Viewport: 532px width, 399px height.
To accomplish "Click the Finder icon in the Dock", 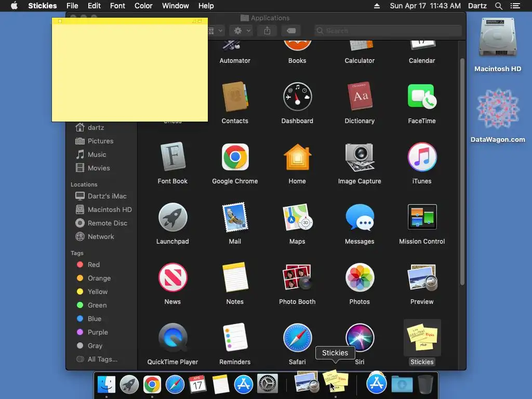I will (107, 384).
